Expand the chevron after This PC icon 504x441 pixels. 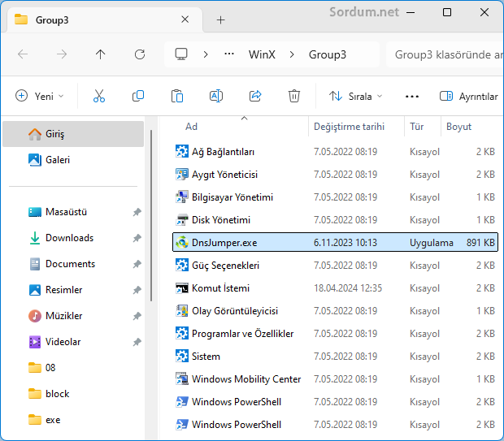pyautogui.click(x=206, y=54)
